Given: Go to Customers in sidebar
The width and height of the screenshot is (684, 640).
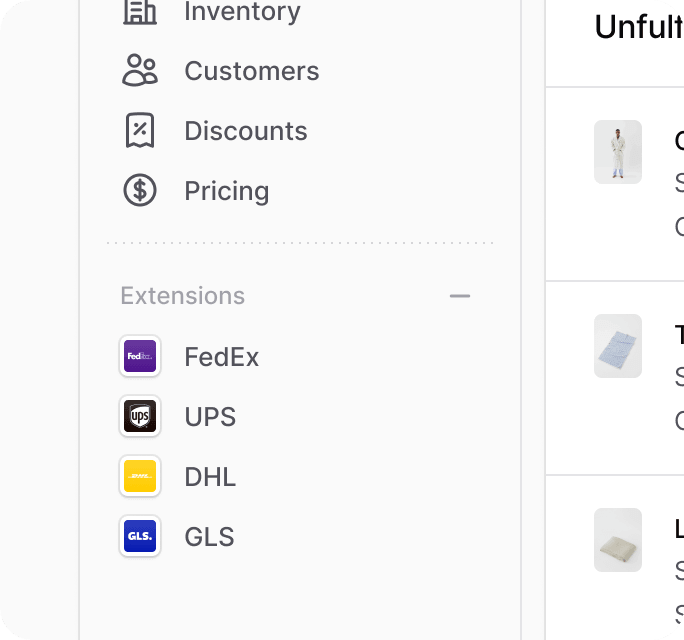Looking at the screenshot, I should (x=252, y=71).
